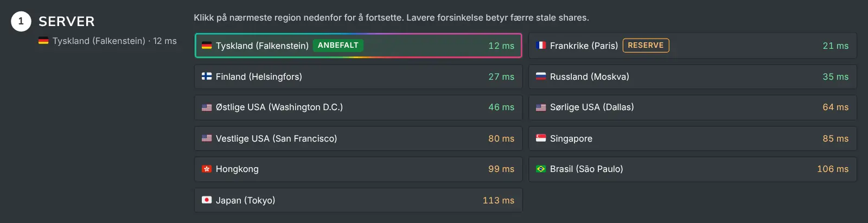Image resolution: width=868 pixels, height=223 pixels.
Task: Select Østlige USA (Washington D.C.) region
Action: click(x=359, y=107)
